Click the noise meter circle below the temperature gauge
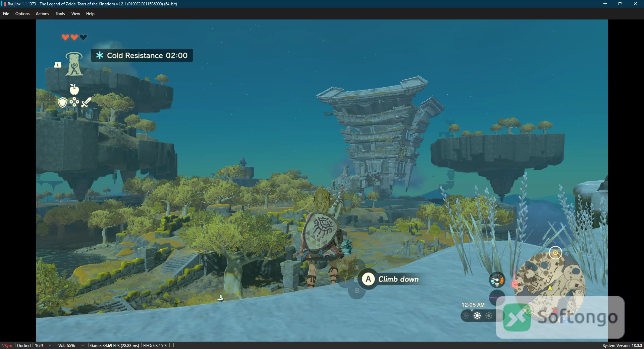 coord(497,297)
